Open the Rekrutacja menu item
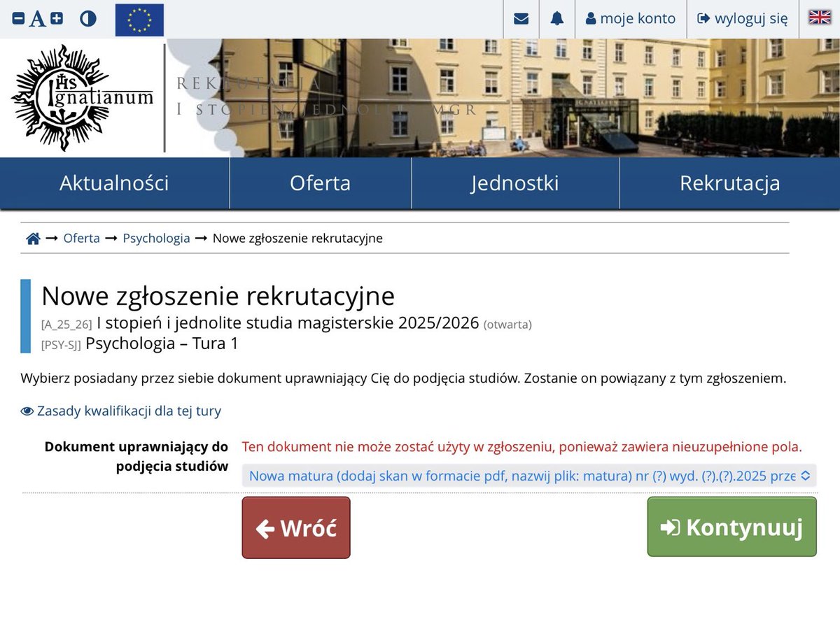 coord(730,183)
